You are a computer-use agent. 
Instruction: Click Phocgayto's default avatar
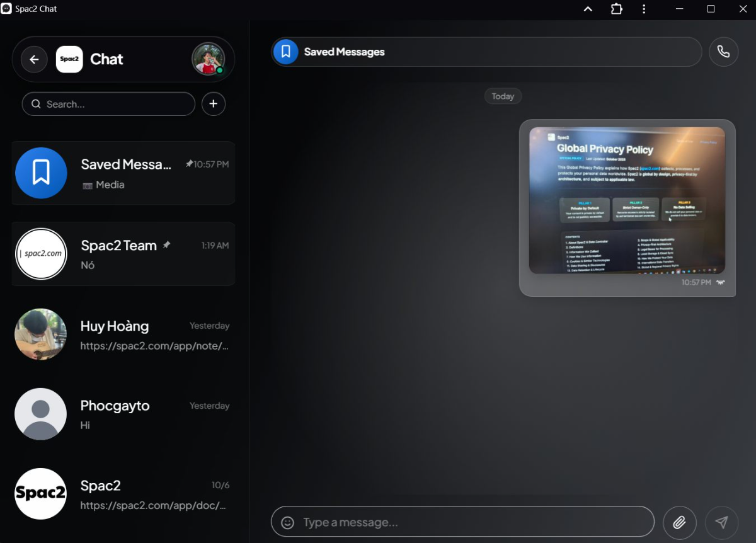click(x=41, y=414)
